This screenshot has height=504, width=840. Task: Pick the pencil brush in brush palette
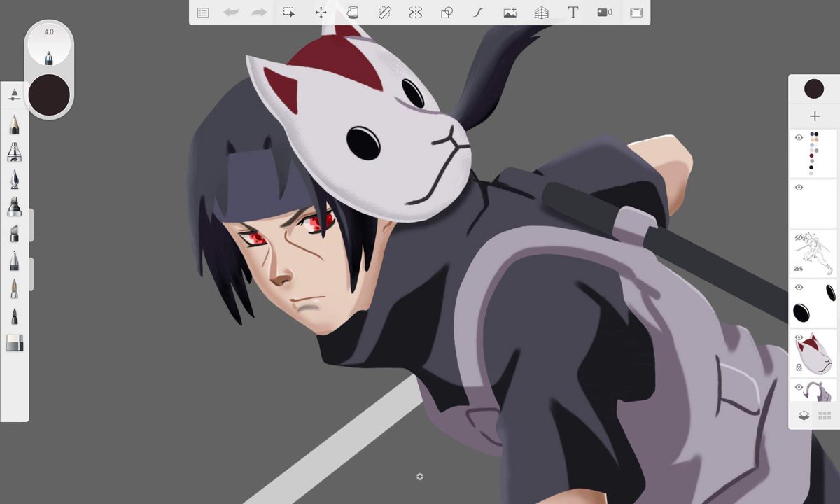pos(15,125)
